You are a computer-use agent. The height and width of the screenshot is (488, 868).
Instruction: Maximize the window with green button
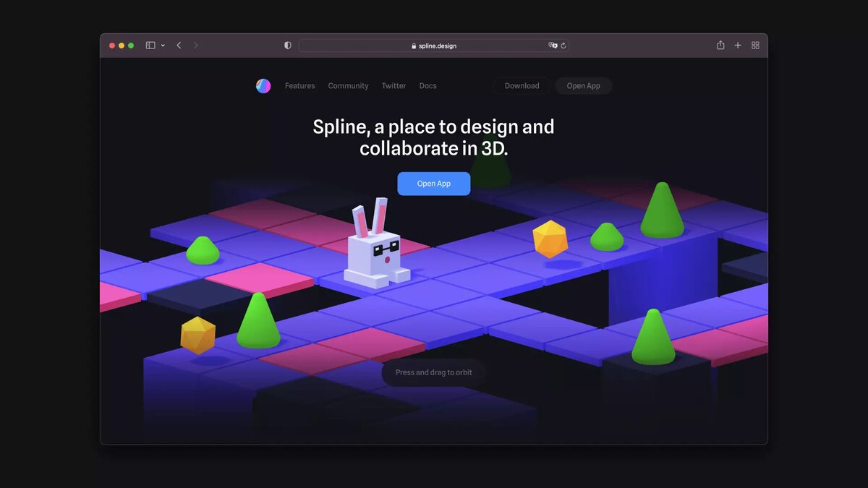coord(131,46)
